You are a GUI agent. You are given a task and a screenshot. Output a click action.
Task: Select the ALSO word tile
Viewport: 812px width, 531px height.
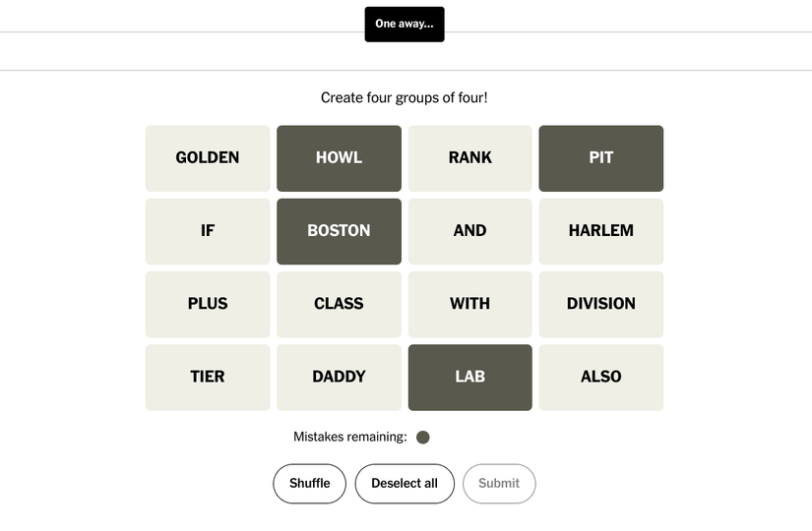point(600,377)
